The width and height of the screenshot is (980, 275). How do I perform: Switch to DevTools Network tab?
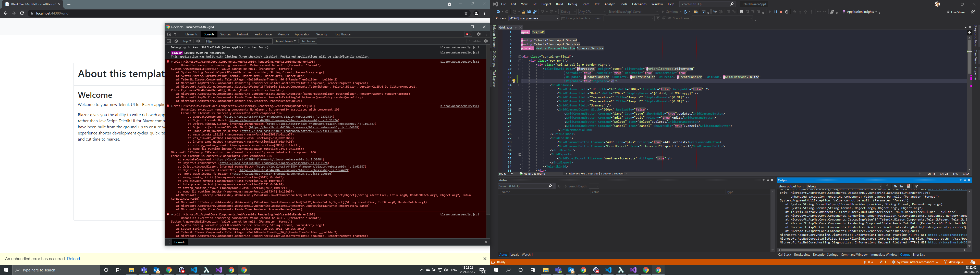pyautogui.click(x=242, y=34)
